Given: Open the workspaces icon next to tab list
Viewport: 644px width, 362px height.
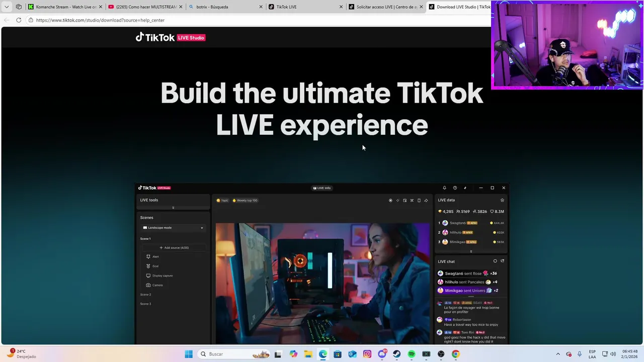Looking at the screenshot, I should pos(19,7).
